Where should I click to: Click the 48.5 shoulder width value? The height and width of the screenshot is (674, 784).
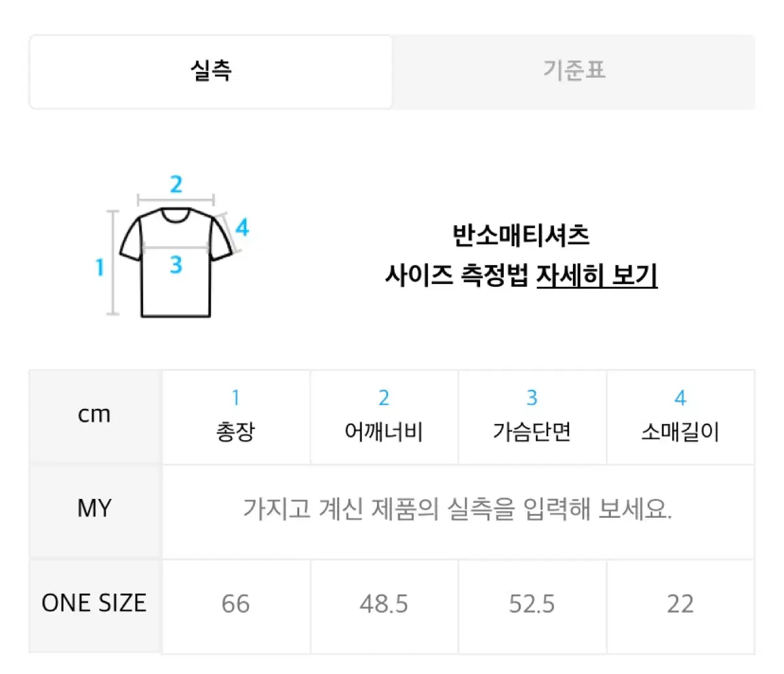point(384,605)
